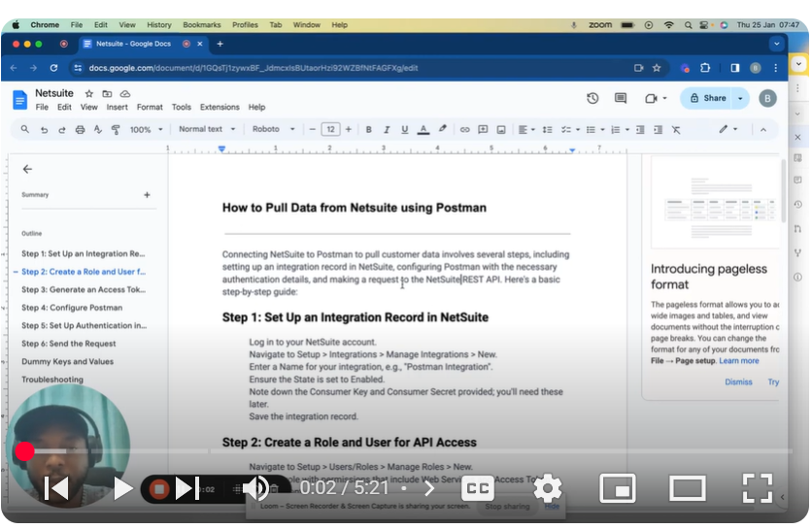Insert an image
Viewport: 812px width, 529px height.
[501, 130]
